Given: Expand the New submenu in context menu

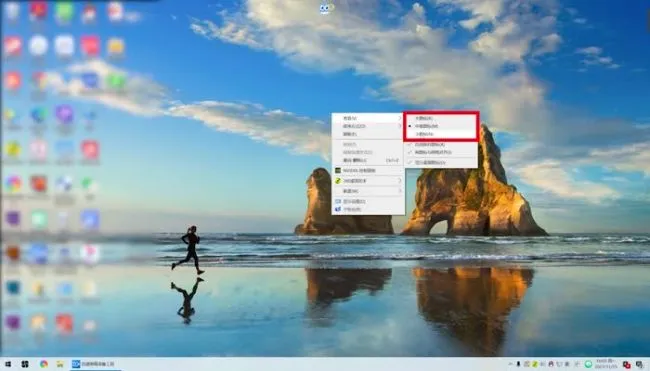Looking at the screenshot, I should coord(368,191).
